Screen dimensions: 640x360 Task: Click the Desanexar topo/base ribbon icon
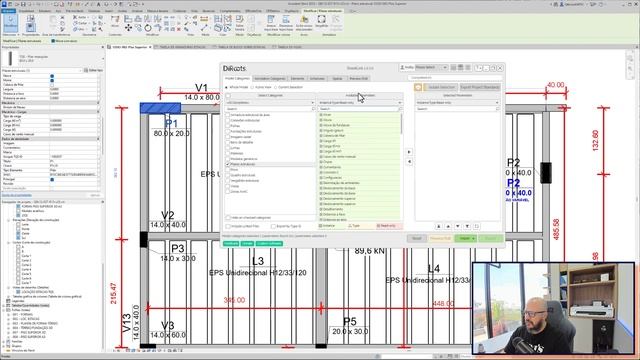[286, 23]
